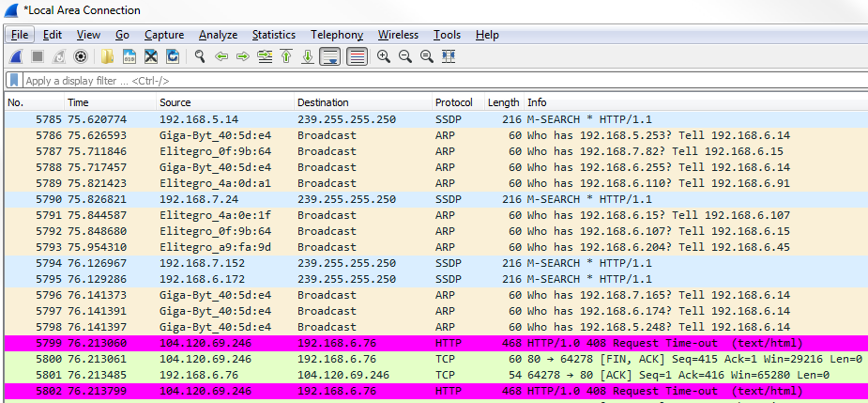Jump to the last packet

tap(307, 56)
